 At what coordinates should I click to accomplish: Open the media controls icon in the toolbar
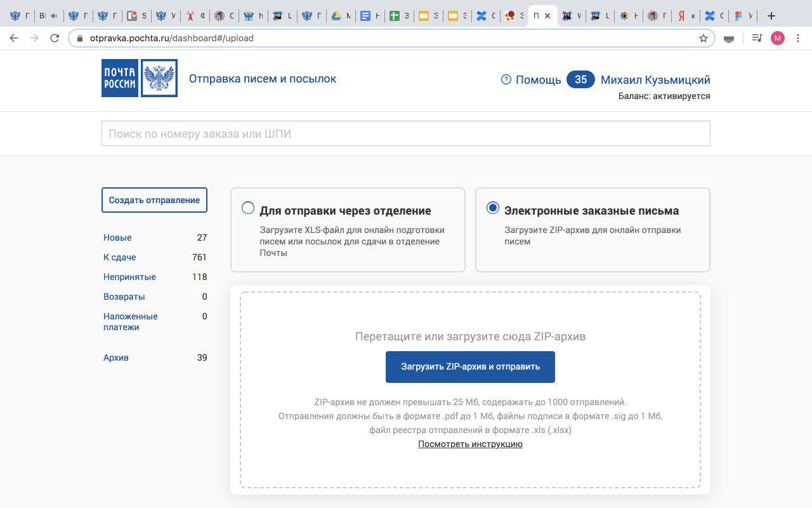(756, 38)
